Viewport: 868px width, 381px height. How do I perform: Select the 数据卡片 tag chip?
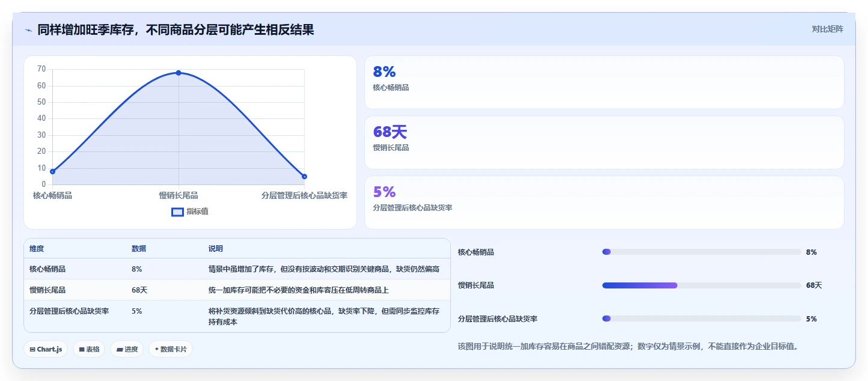click(171, 349)
